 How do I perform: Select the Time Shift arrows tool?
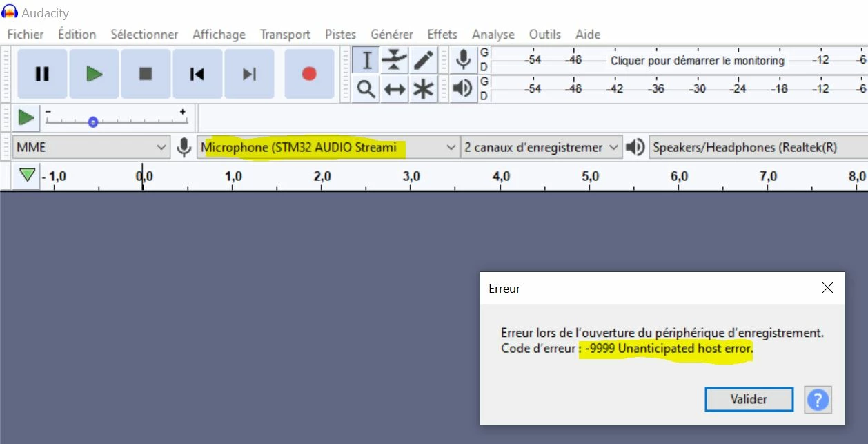click(x=395, y=89)
